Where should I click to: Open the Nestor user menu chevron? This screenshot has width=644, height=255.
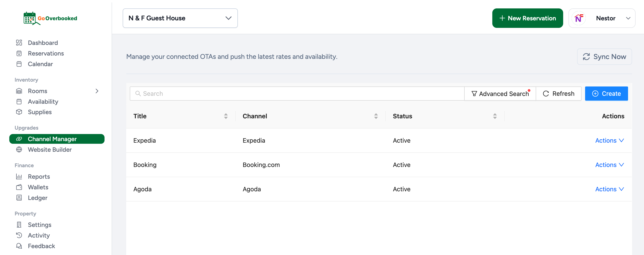(628, 18)
